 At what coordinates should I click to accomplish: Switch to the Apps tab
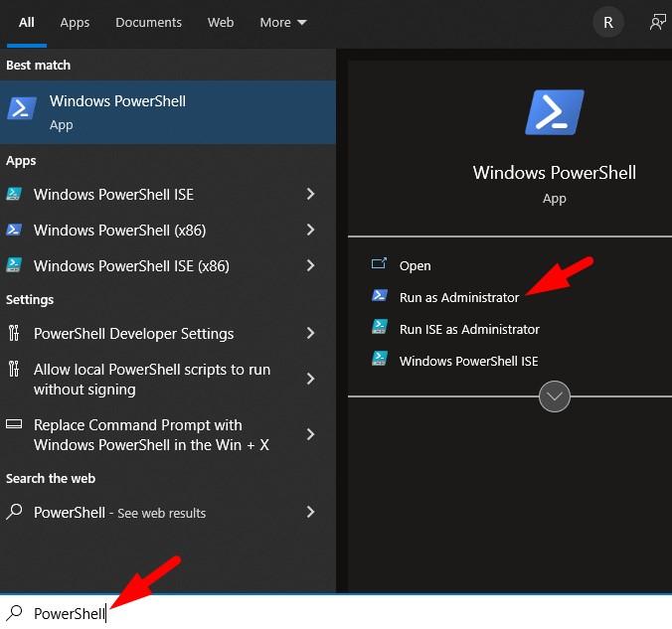[x=75, y=22]
